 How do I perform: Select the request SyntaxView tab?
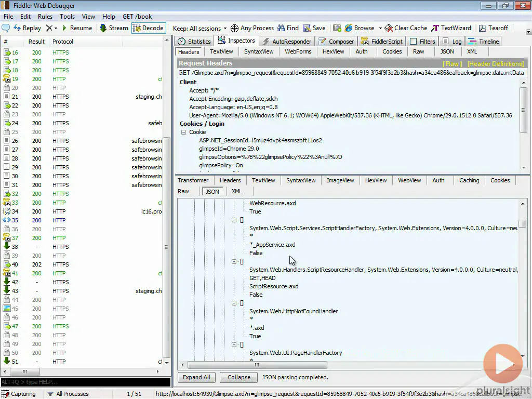pos(259,51)
